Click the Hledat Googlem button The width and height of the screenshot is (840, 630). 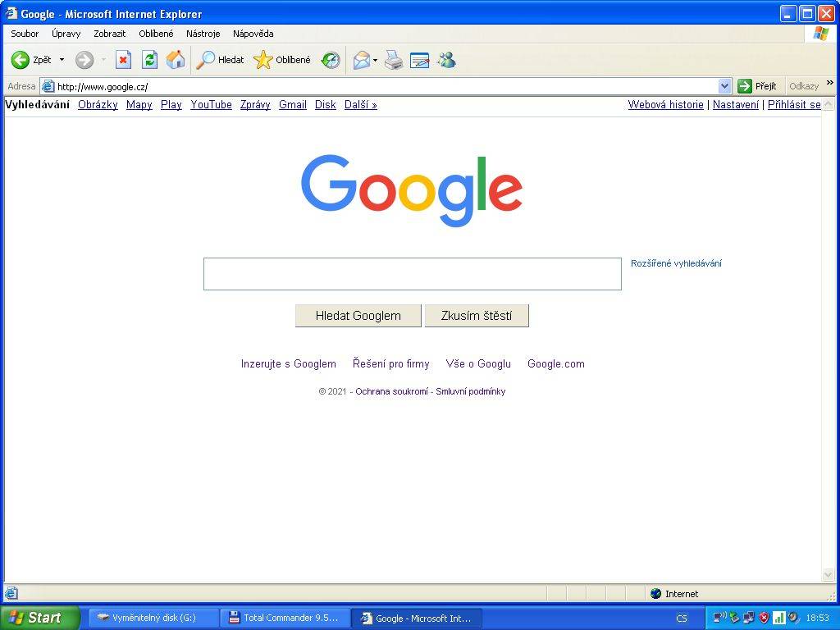pos(358,316)
